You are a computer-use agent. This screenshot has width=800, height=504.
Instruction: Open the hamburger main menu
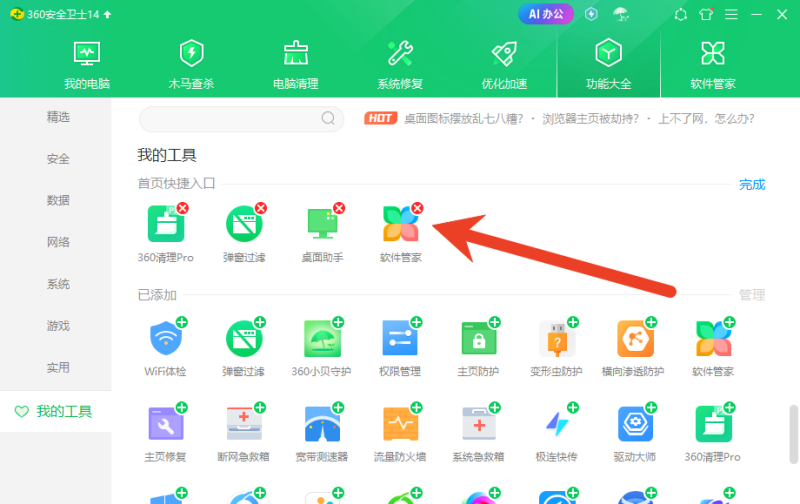pyautogui.click(x=731, y=14)
